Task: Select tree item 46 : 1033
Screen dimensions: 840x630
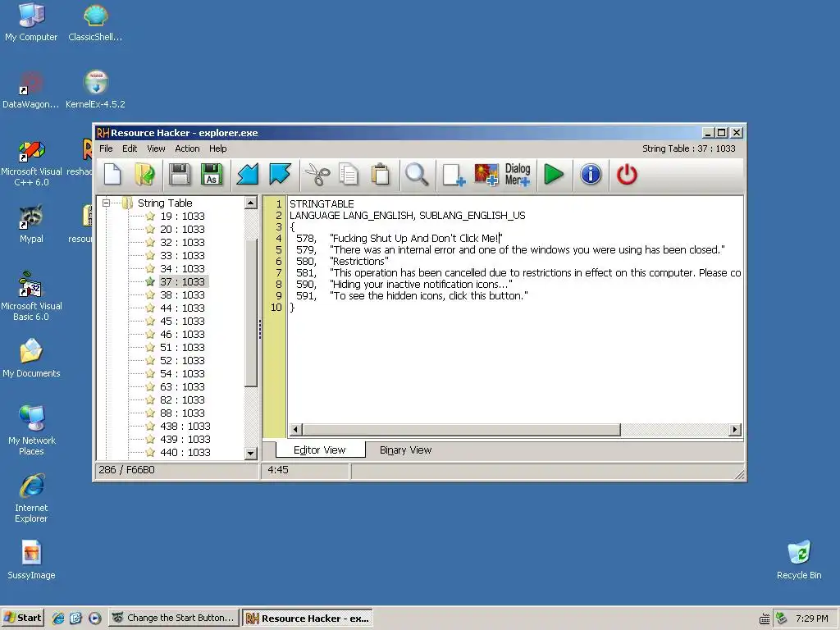Action: click(182, 335)
